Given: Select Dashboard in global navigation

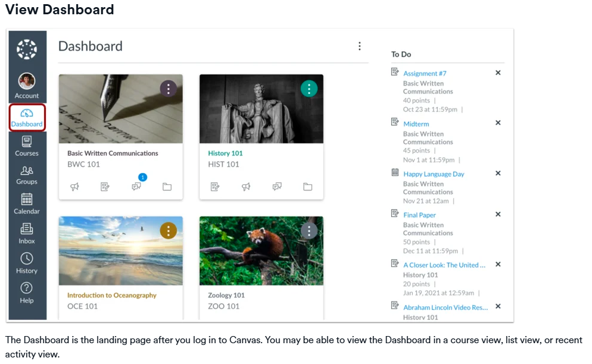Looking at the screenshot, I should [x=27, y=118].
